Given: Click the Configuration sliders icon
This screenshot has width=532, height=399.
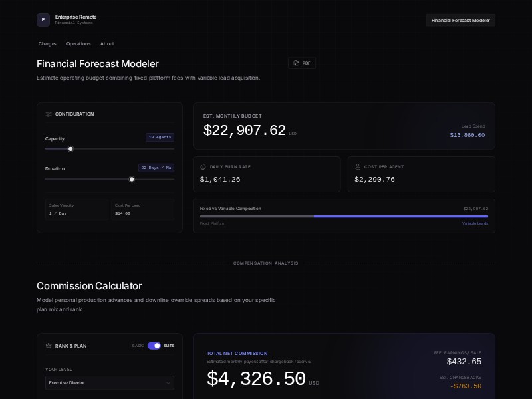Looking at the screenshot, I should 49,114.
